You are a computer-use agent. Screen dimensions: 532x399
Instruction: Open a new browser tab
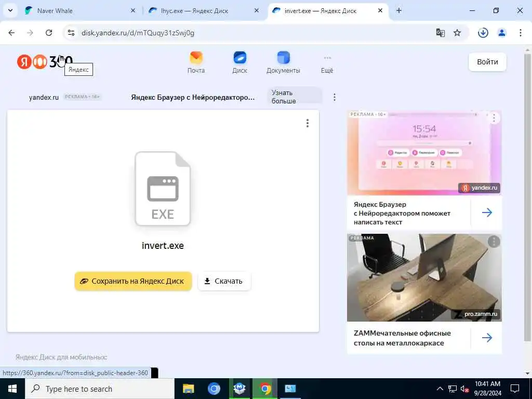point(399,10)
